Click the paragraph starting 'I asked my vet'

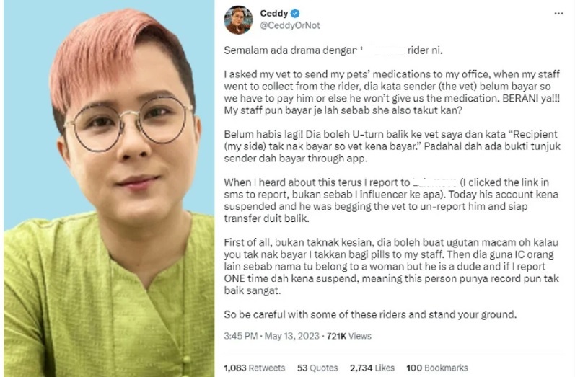[x=392, y=92]
